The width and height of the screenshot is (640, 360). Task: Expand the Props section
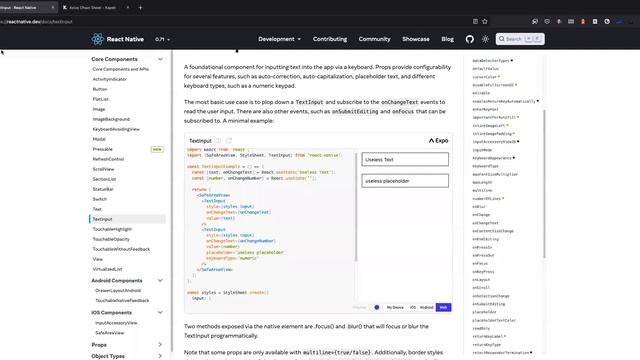(x=160, y=344)
